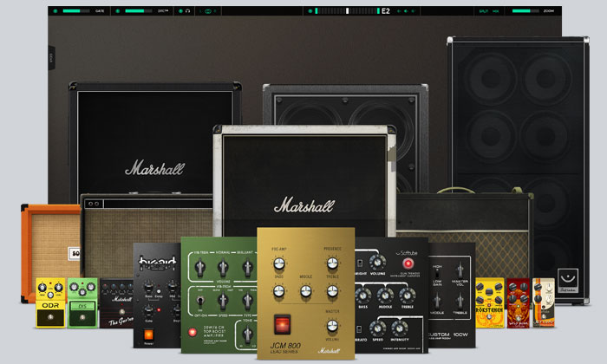Click the Softube logo badge on tall cabinet
Image resolution: width=607 pixels, height=364 pixels.
(x=567, y=281)
